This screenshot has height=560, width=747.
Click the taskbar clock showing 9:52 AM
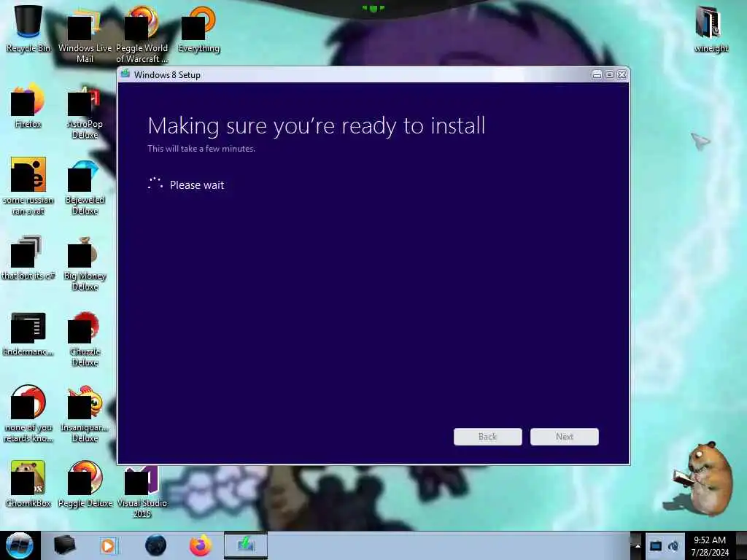point(710,545)
